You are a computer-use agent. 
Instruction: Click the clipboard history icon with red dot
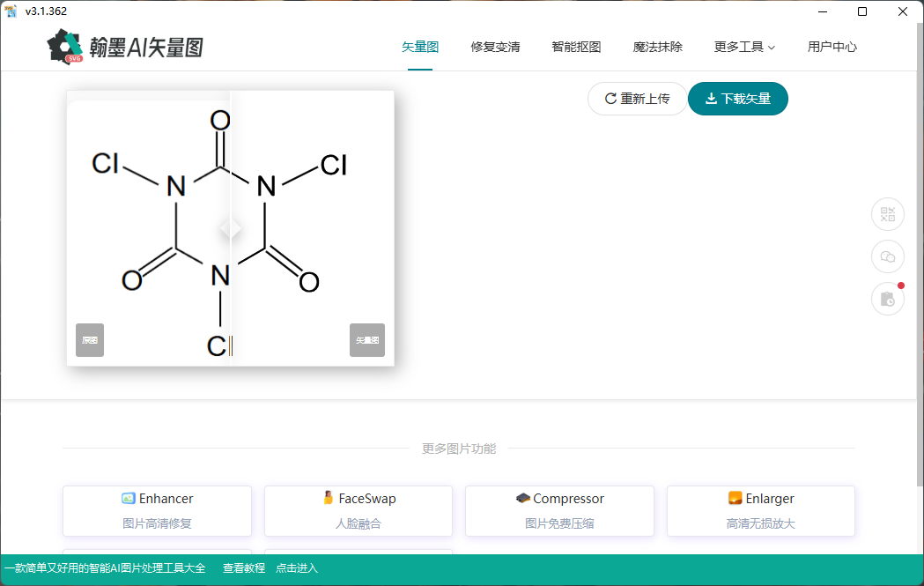pyautogui.click(x=887, y=299)
